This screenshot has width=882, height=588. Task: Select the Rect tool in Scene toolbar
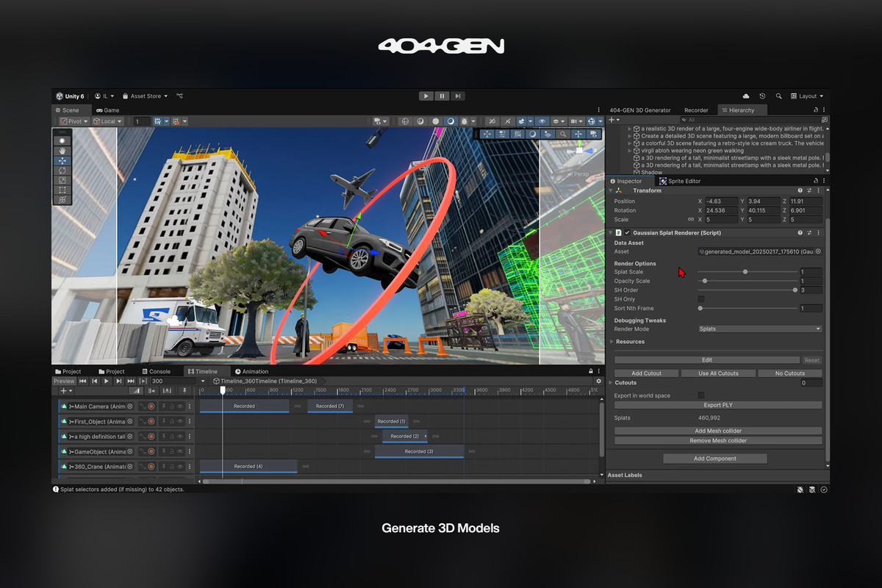[62, 190]
